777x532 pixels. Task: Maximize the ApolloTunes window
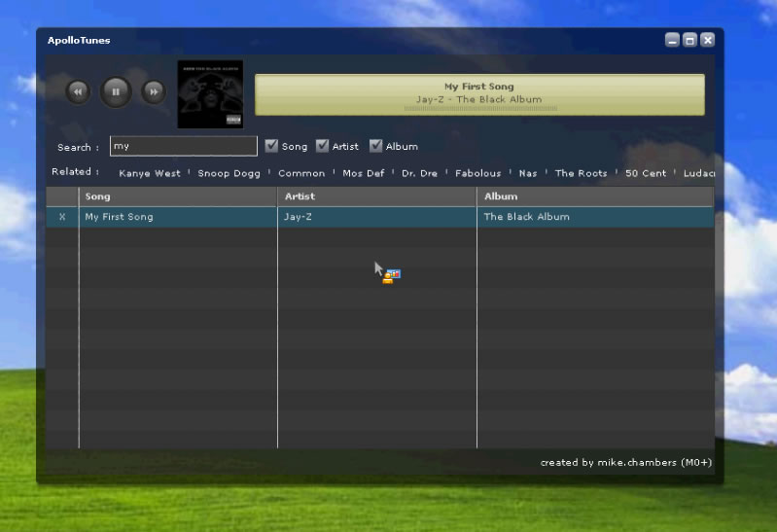[689, 40]
